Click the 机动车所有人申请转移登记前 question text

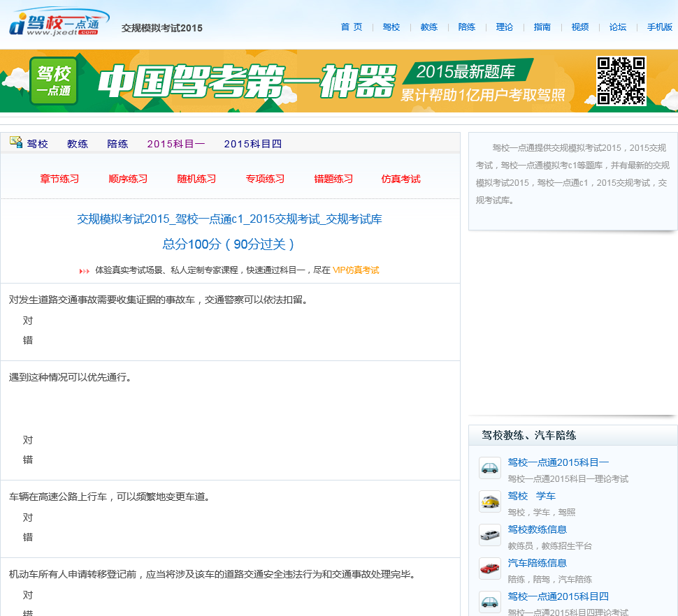coord(212,574)
